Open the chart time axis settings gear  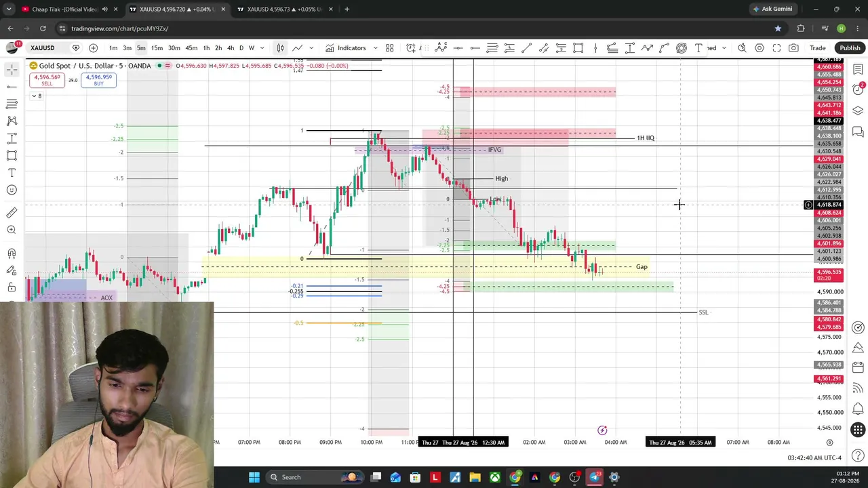pos(829,443)
